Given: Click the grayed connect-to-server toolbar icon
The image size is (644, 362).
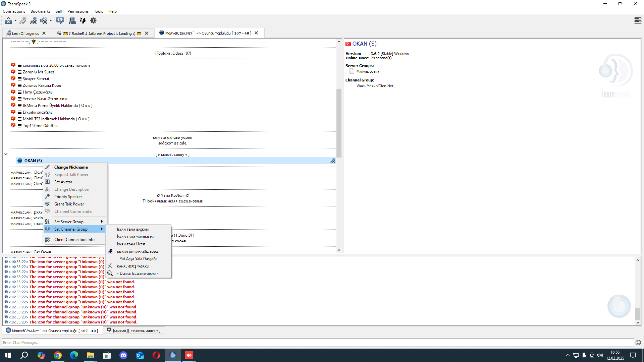Looking at the screenshot, I should click(x=23, y=21).
